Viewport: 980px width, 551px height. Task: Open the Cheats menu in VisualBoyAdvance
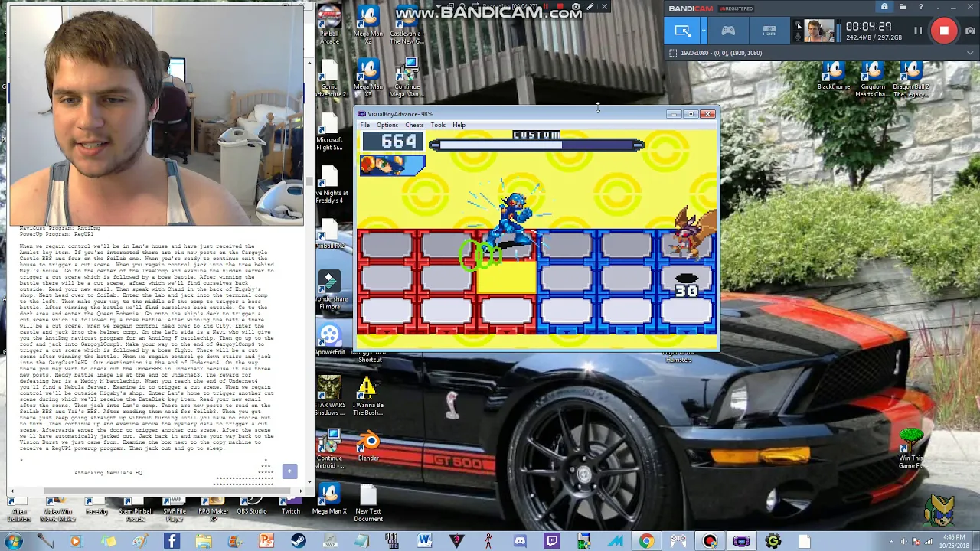point(414,125)
